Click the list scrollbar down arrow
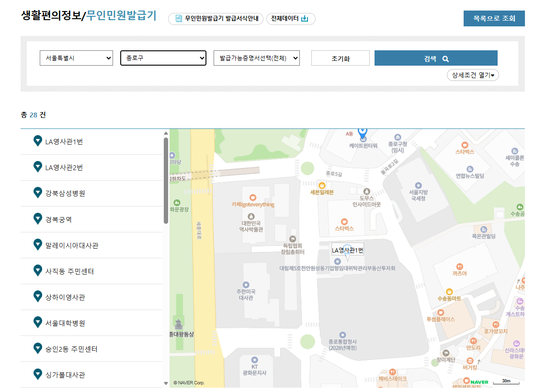Screen dimensions: 535x392 [165, 382]
